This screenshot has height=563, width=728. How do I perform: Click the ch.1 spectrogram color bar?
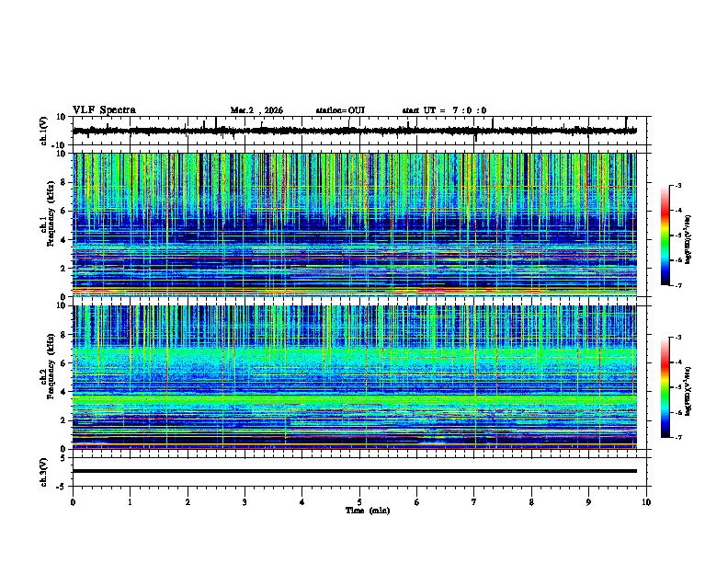tap(665, 236)
